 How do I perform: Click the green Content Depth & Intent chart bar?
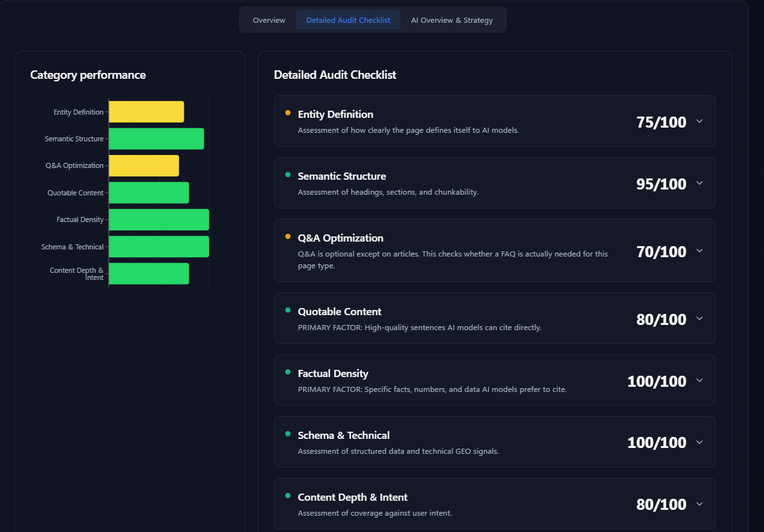[x=149, y=273]
